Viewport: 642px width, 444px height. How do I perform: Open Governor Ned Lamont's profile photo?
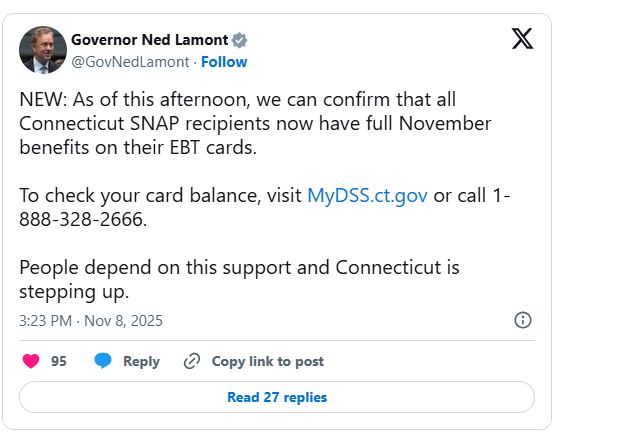point(43,50)
